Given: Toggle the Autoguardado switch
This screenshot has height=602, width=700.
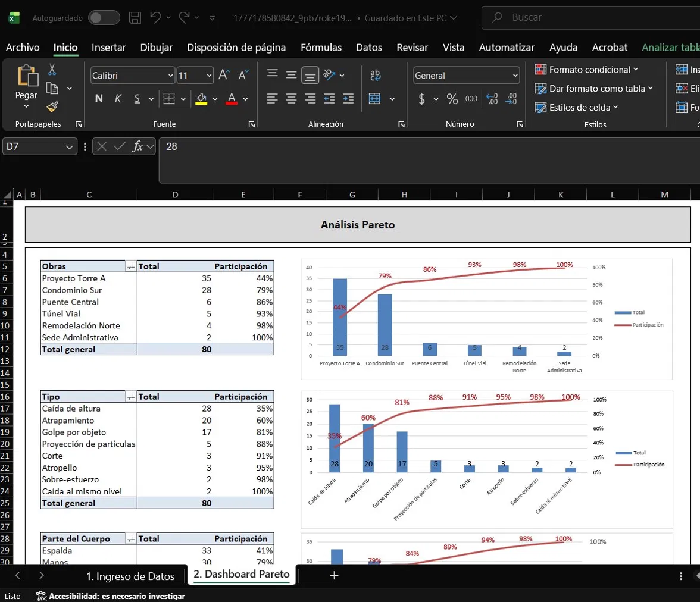Looking at the screenshot, I should tap(104, 18).
